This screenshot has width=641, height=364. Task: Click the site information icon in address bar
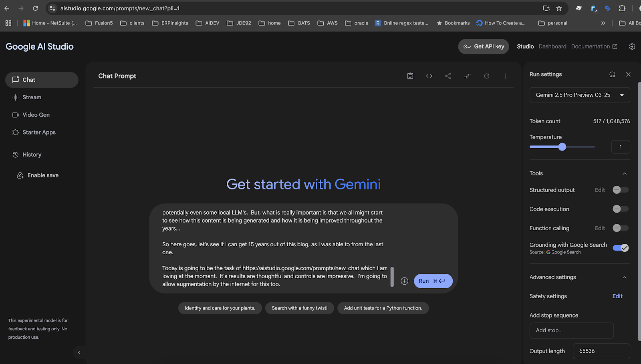click(52, 8)
